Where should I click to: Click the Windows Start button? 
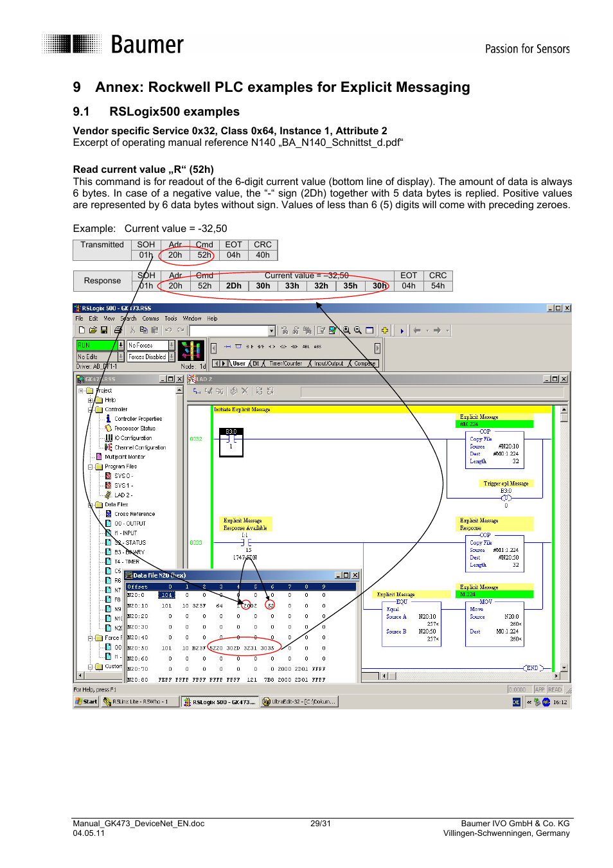[x=87, y=702]
